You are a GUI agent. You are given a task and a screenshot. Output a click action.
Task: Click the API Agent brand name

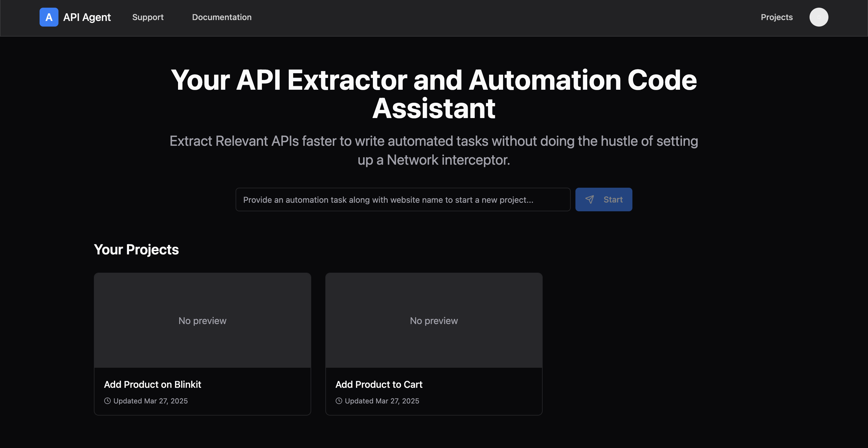click(87, 17)
